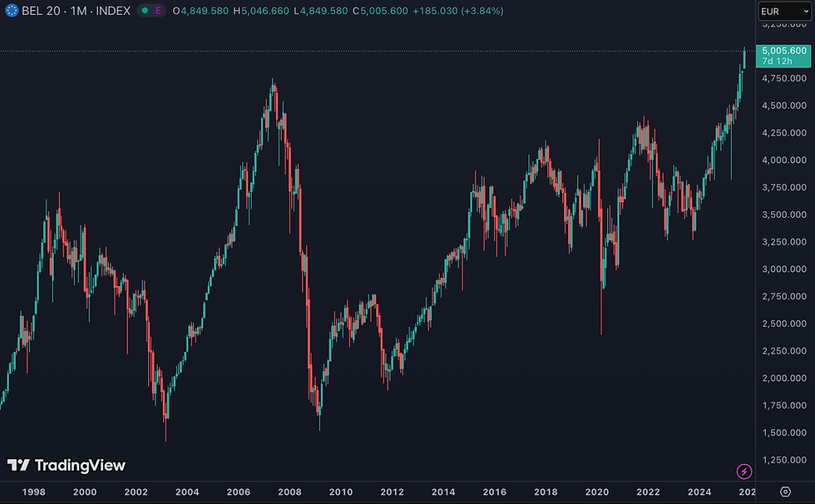Click the 2020 time axis label
This screenshot has width=815, height=504.
point(597,492)
